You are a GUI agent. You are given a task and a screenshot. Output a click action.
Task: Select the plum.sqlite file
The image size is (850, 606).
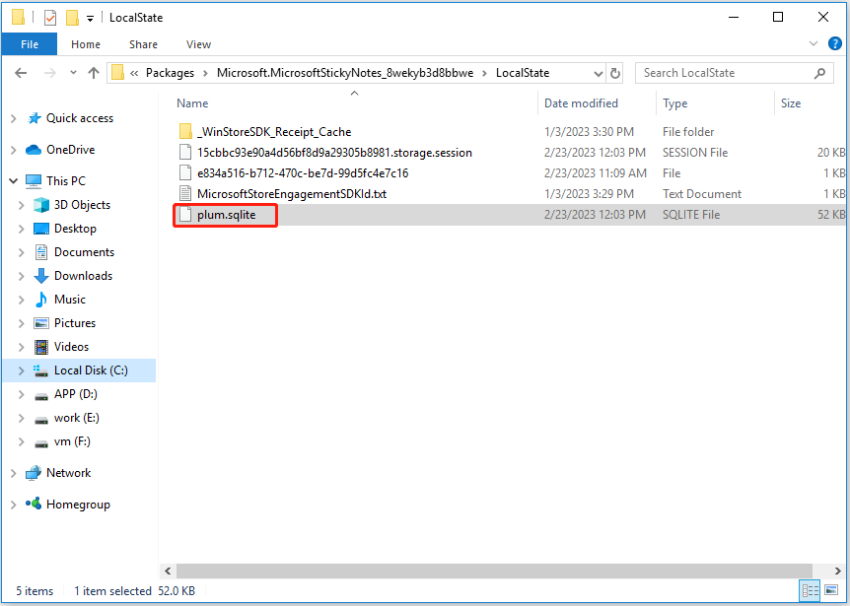225,214
